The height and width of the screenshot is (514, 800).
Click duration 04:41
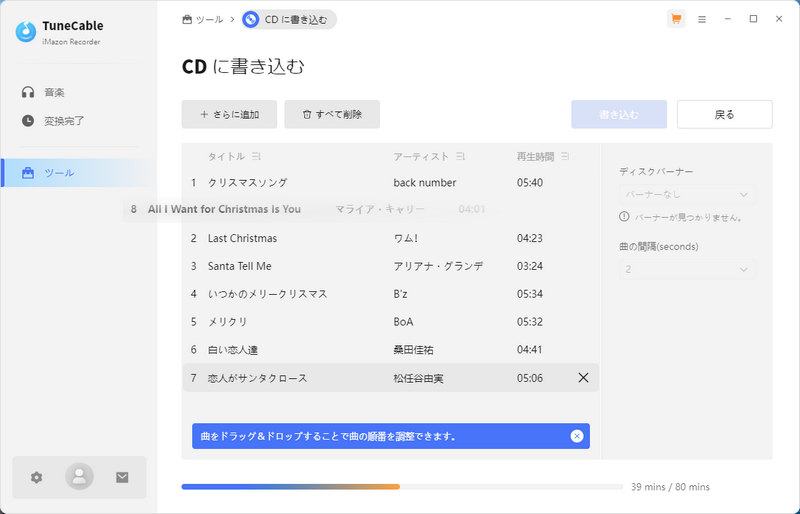[x=530, y=350]
